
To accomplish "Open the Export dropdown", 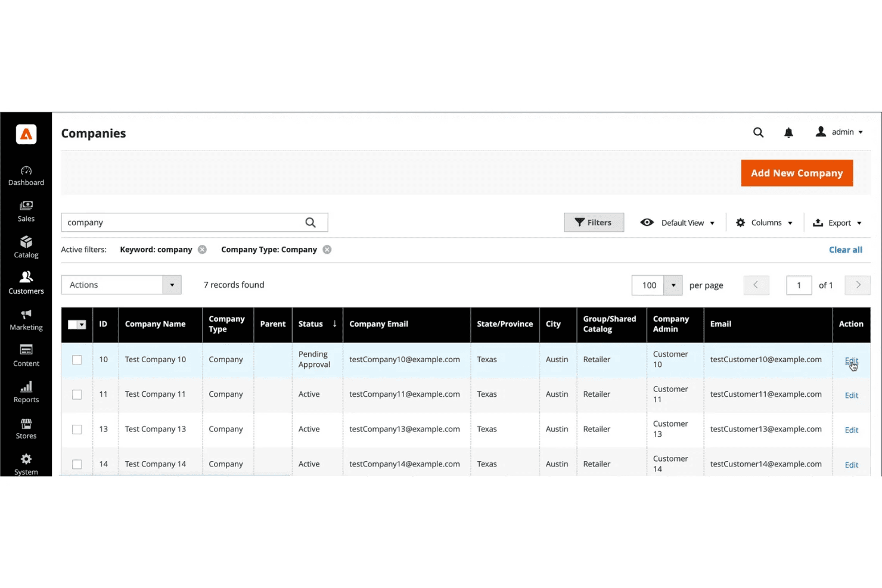I will [x=837, y=223].
